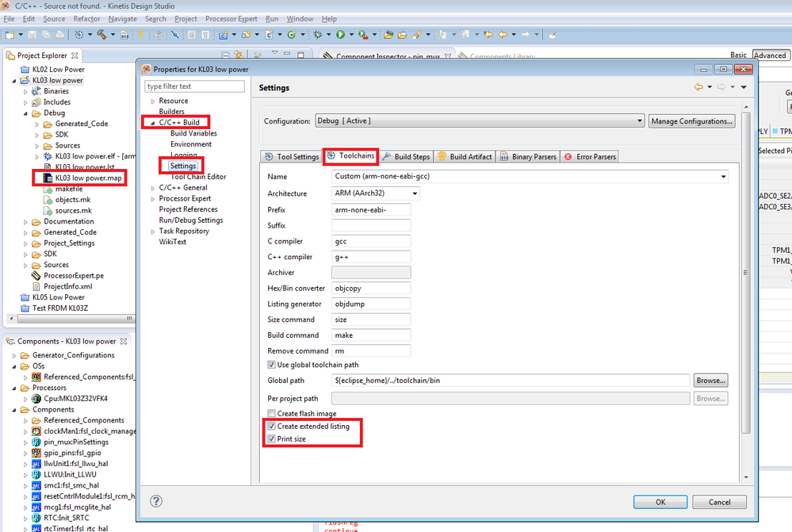This screenshot has width=792, height=532.
Task: Switch to the Error Parsers tab
Action: pos(590,157)
